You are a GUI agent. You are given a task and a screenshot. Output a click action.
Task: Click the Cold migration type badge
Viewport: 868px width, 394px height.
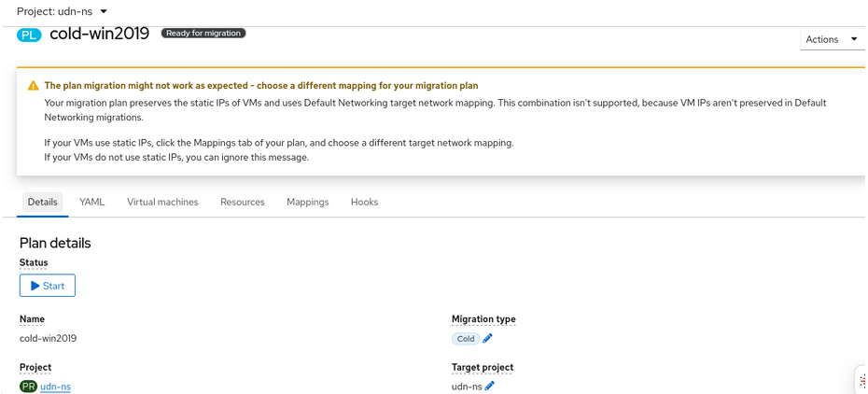465,339
